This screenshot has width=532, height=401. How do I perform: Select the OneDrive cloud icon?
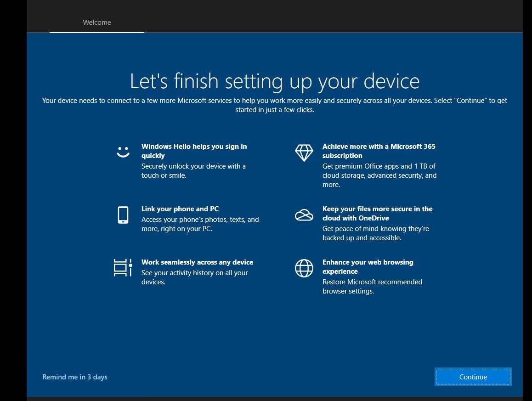(x=304, y=215)
